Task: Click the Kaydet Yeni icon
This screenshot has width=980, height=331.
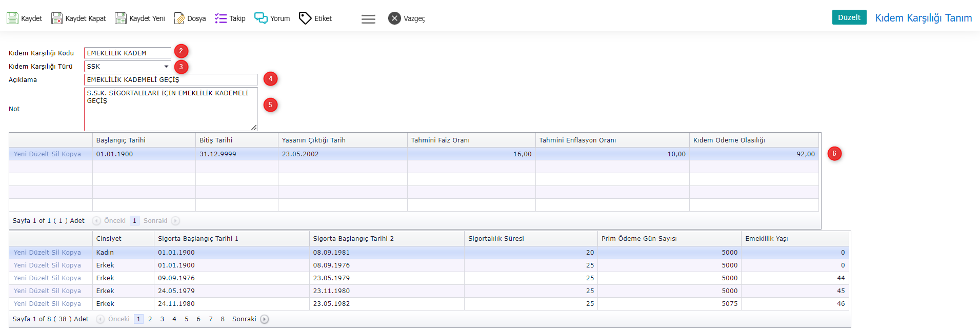Action: click(x=121, y=18)
